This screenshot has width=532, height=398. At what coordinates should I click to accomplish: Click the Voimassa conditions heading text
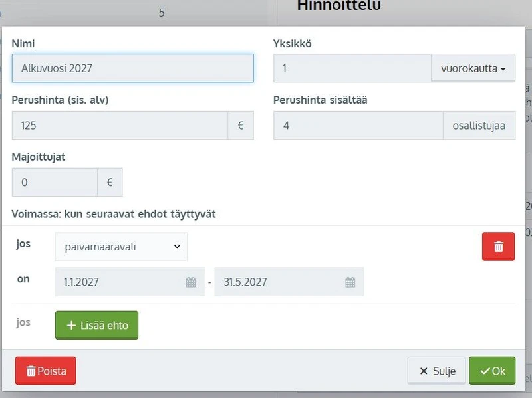114,214
